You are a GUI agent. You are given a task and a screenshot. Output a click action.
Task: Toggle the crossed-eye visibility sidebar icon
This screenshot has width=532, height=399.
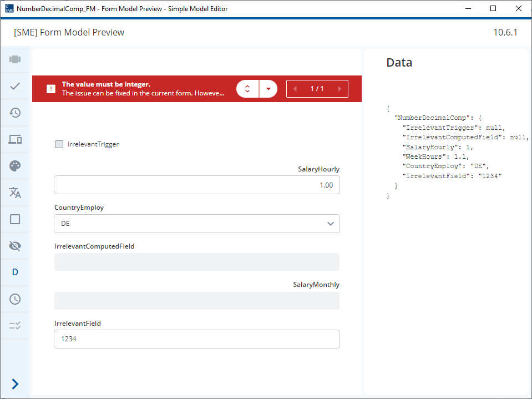point(15,246)
